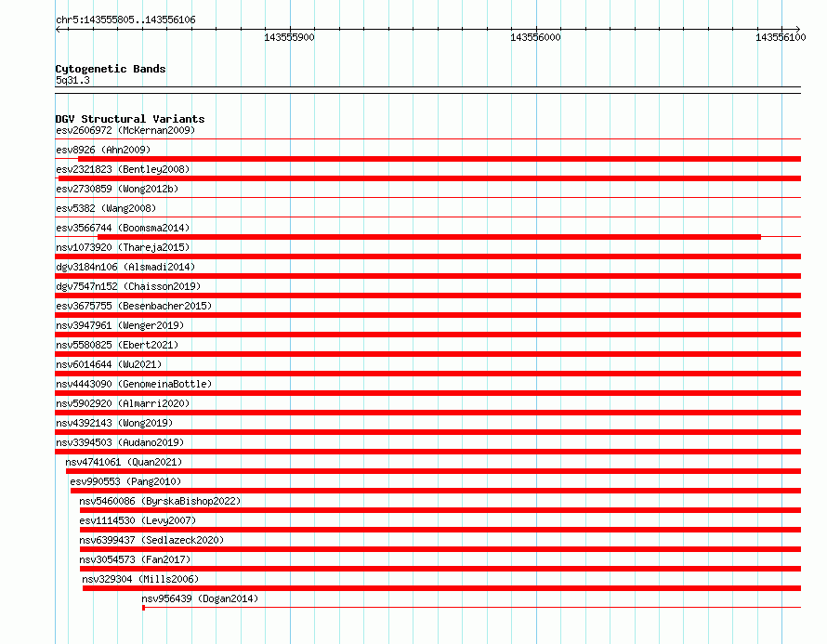Click the nsv4392143 (Wong2019) label
Image resolution: width=827 pixels, height=644 pixels.
114,423
